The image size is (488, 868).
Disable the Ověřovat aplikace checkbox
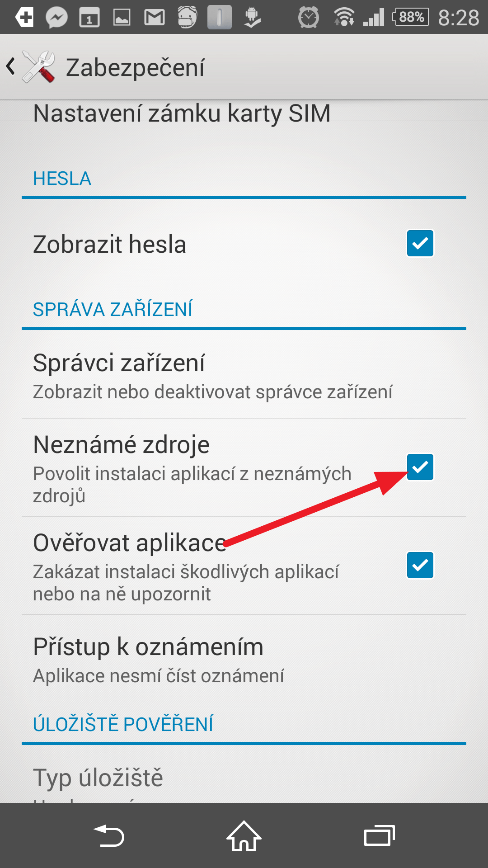tap(420, 565)
